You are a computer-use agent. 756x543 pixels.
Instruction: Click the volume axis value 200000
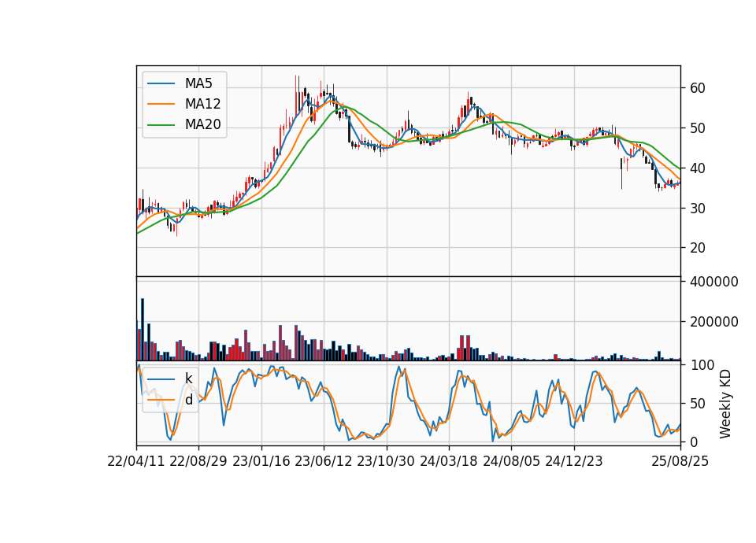[x=714, y=322]
